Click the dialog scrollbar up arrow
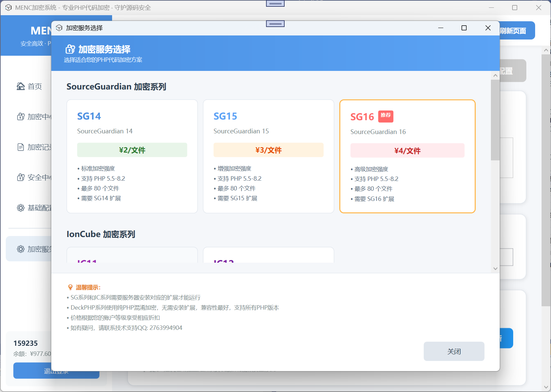Viewport: 551px width, 392px height. point(495,76)
